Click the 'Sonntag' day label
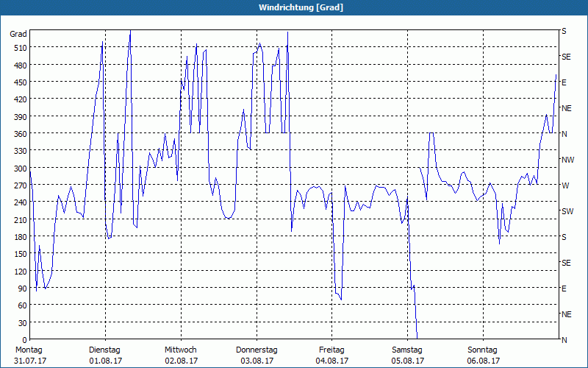 pyautogui.click(x=482, y=350)
